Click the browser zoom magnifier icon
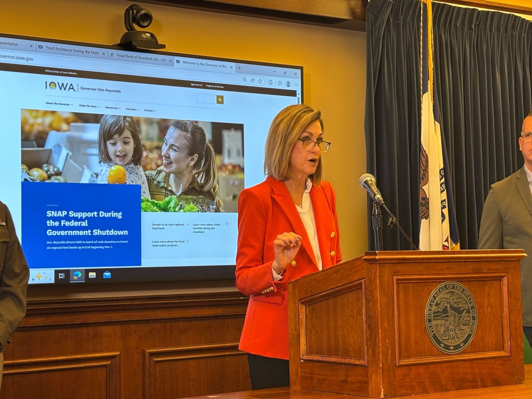Viewport: 532px width, 399px height. coord(245,80)
